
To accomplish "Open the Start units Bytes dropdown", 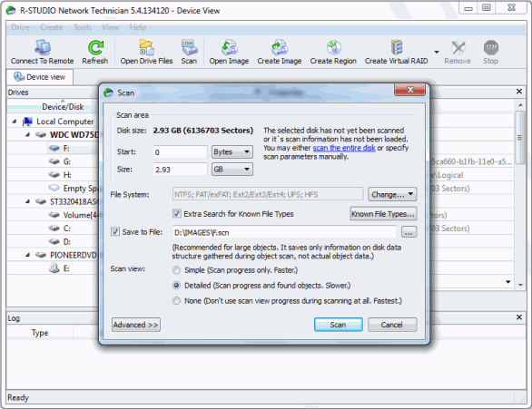I will pyautogui.click(x=232, y=151).
